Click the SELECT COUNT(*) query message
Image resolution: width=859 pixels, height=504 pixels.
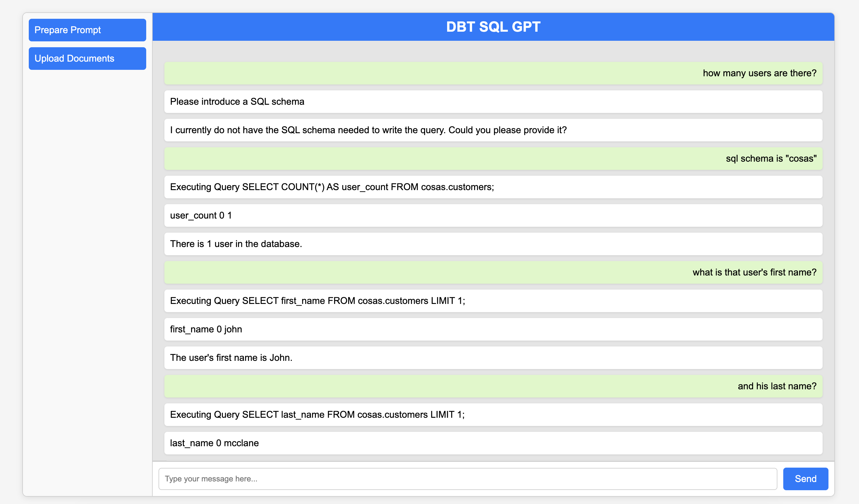pos(332,187)
